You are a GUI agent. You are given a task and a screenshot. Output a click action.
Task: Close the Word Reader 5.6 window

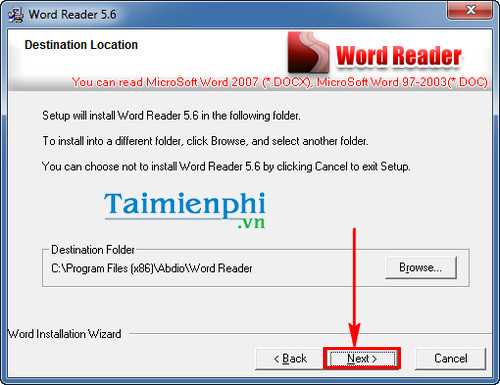click(x=470, y=10)
